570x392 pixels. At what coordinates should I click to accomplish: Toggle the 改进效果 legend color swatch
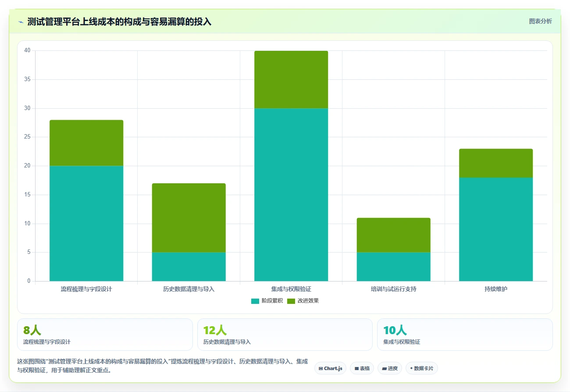point(291,301)
